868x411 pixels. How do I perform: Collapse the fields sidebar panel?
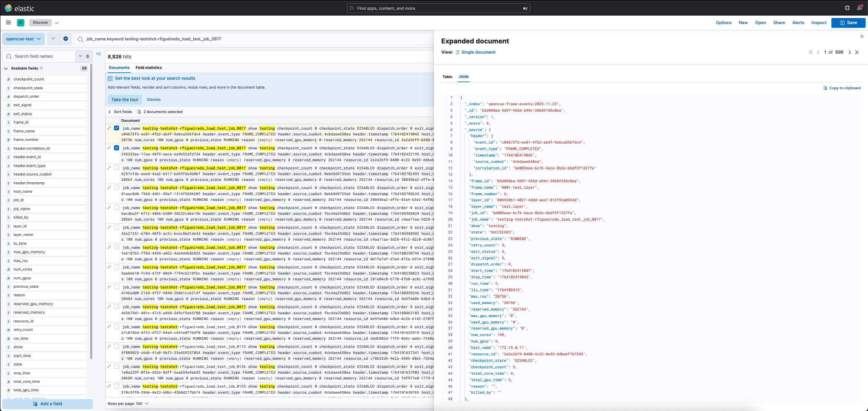99,54
